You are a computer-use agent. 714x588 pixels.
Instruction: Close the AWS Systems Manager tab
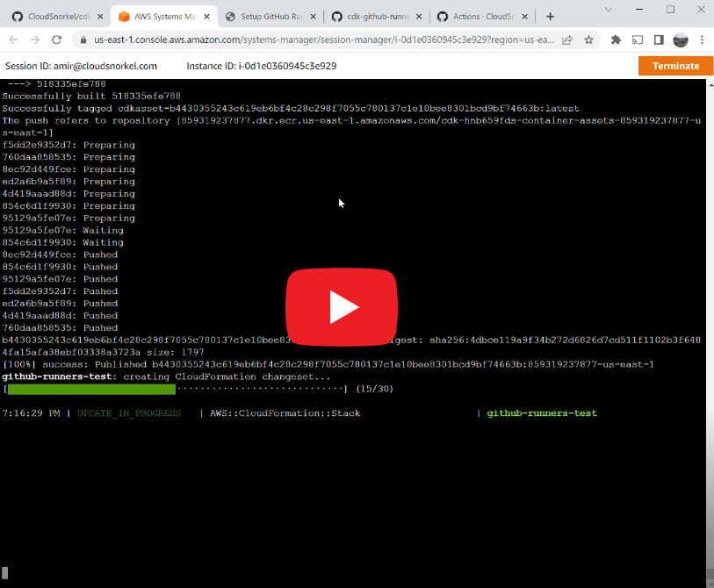(x=204, y=16)
